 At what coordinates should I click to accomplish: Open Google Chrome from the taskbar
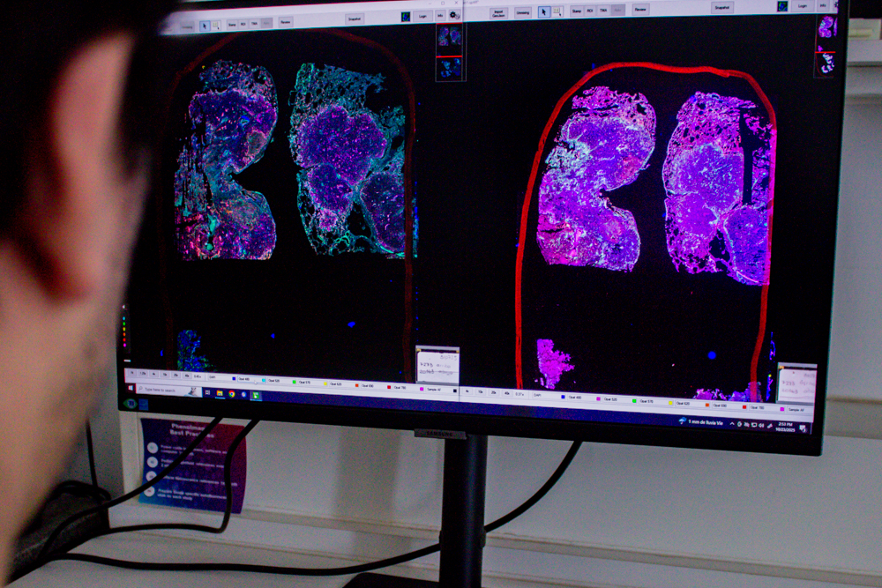(x=231, y=393)
